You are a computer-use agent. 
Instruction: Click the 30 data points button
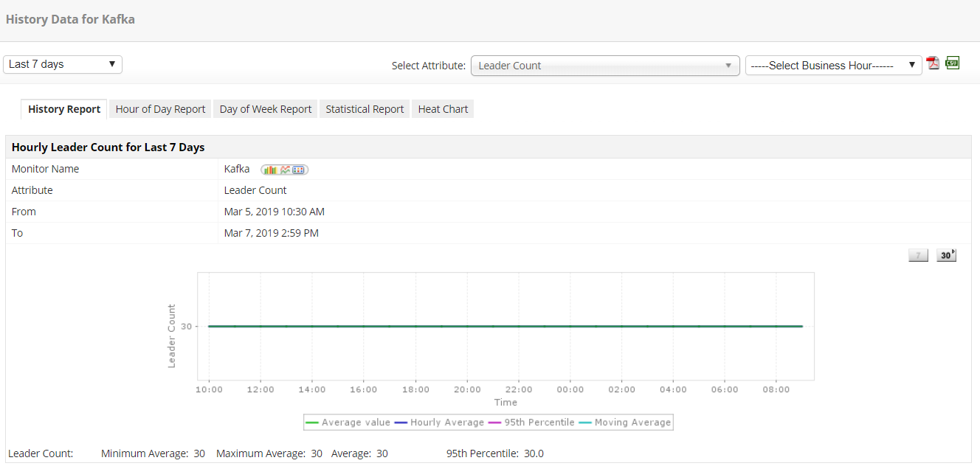click(x=945, y=254)
